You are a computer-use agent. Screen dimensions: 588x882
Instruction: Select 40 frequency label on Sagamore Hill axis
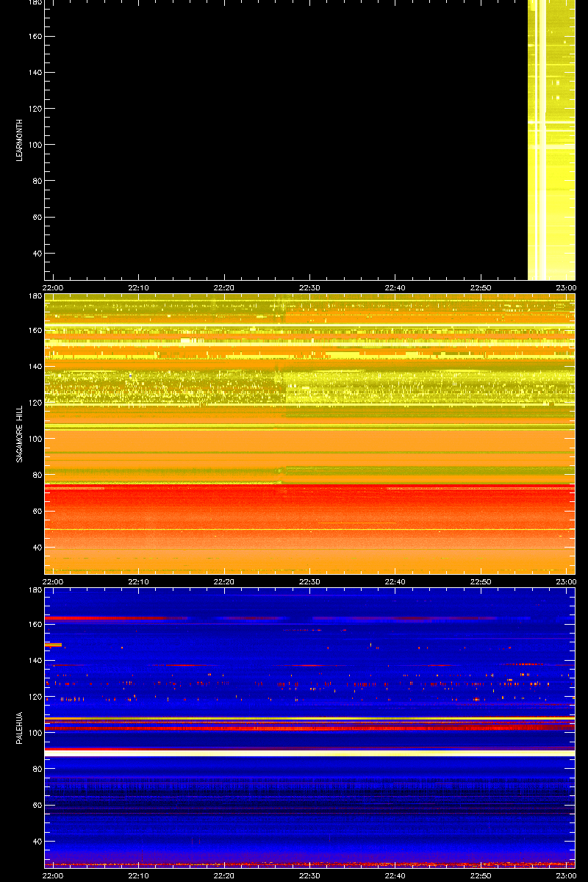click(x=36, y=548)
